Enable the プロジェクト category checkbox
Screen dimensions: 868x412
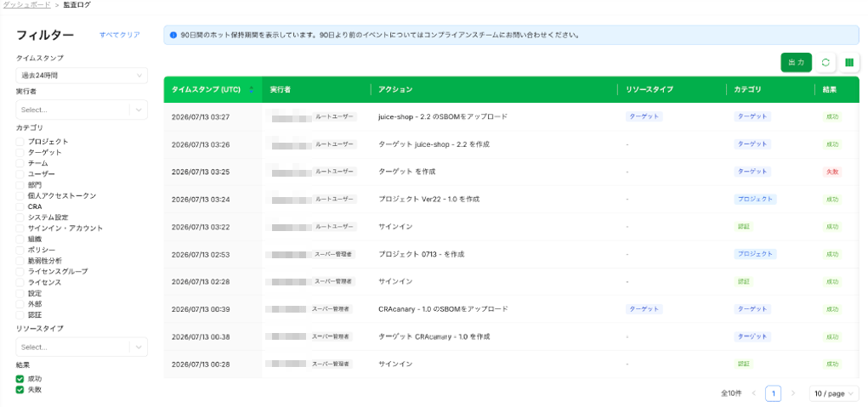20,142
